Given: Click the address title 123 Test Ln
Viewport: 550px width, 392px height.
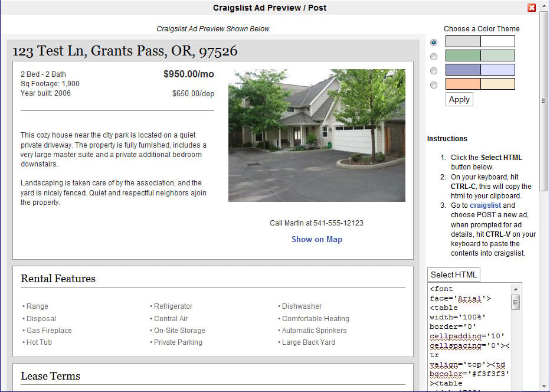Looking at the screenshot, I should coord(125,51).
